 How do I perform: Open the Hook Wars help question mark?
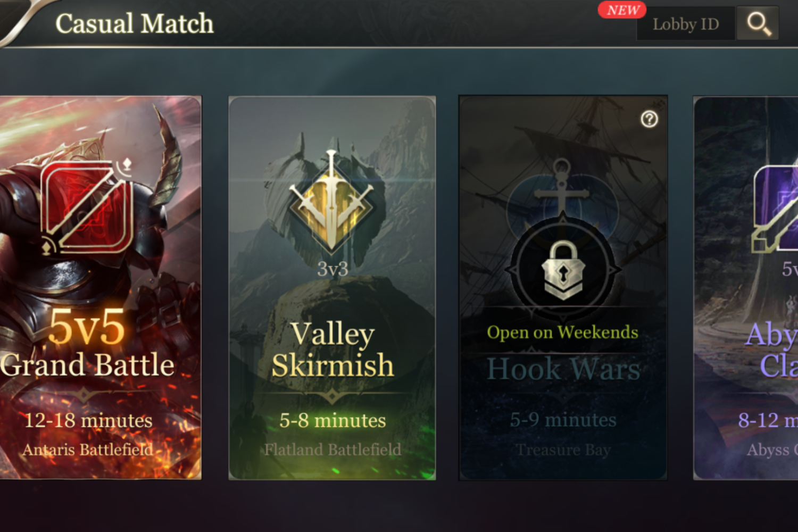point(649,119)
